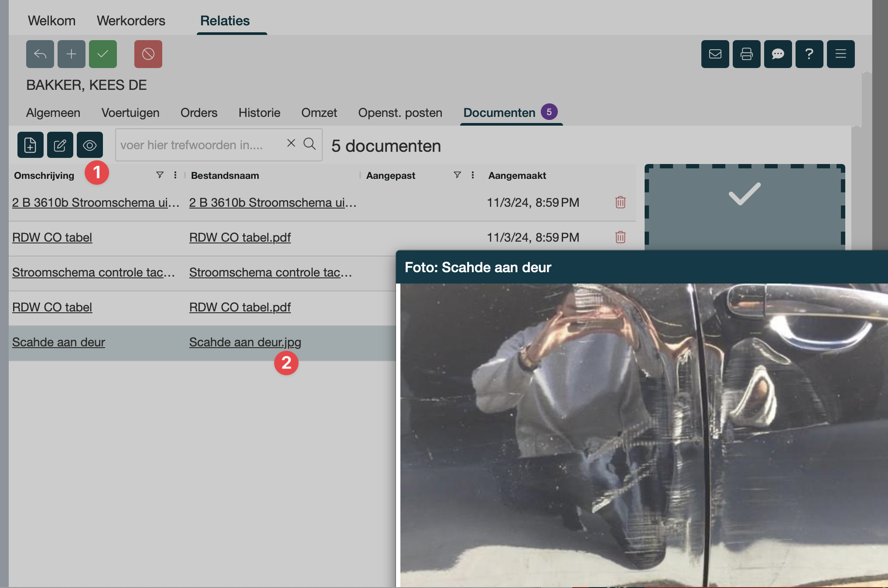
Task: Toggle the eye preview button
Action: [x=89, y=145]
